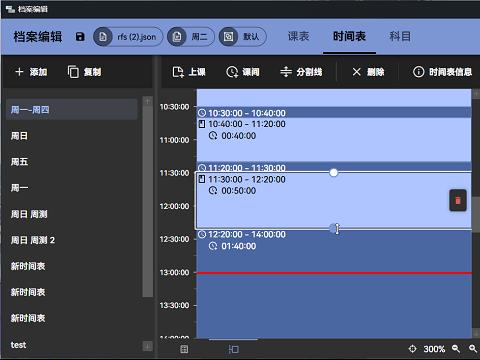The image size is (480, 360).
Task: Add a 课间 break period
Action: pyautogui.click(x=243, y=72)
